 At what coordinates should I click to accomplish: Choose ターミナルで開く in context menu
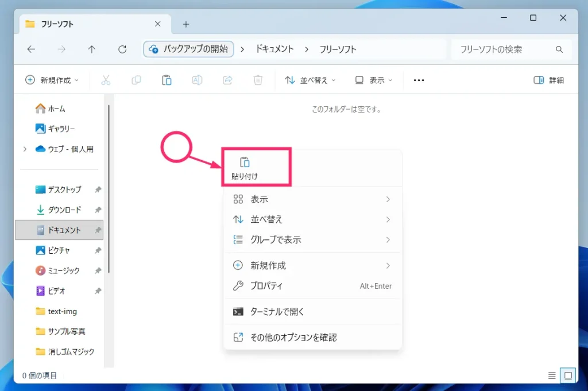click(x=312, y=312)
